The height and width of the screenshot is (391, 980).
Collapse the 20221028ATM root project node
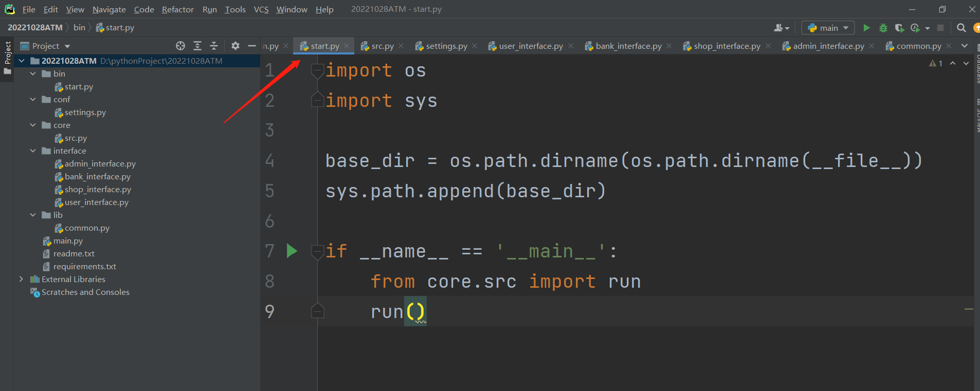pos(22,61)
